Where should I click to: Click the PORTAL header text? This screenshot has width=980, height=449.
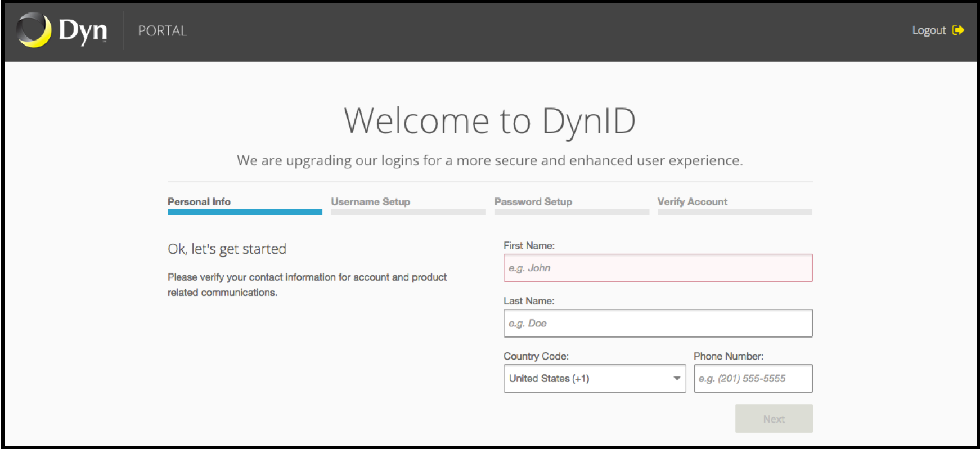click(163, 31)
